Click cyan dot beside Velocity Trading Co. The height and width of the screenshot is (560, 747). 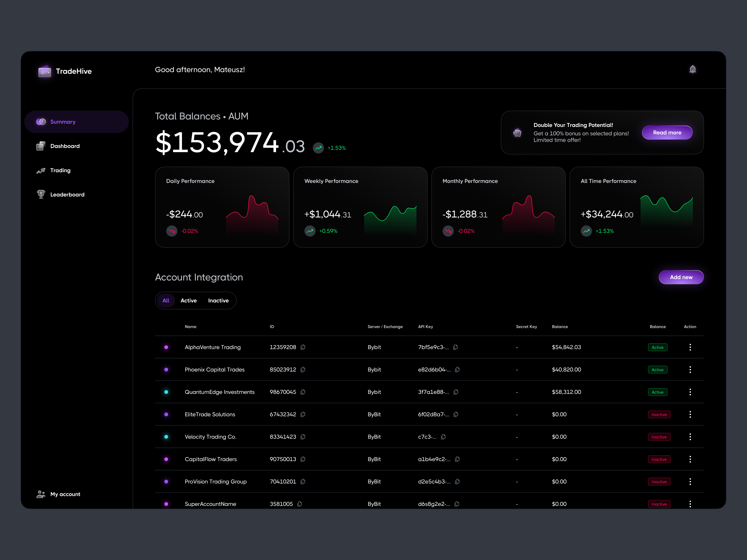[x=166, y=437]
